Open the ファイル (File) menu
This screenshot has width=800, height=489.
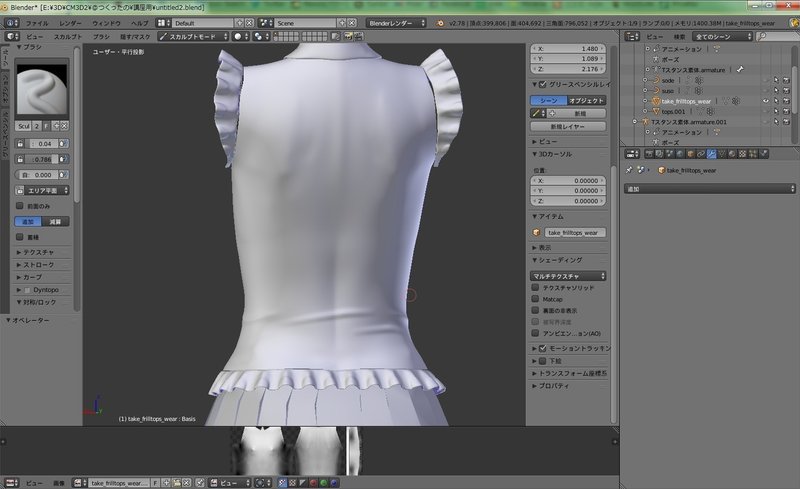[37, 23]
